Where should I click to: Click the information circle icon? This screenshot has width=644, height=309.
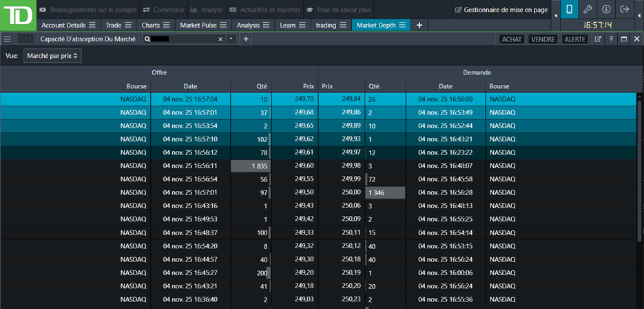(606, 10)
